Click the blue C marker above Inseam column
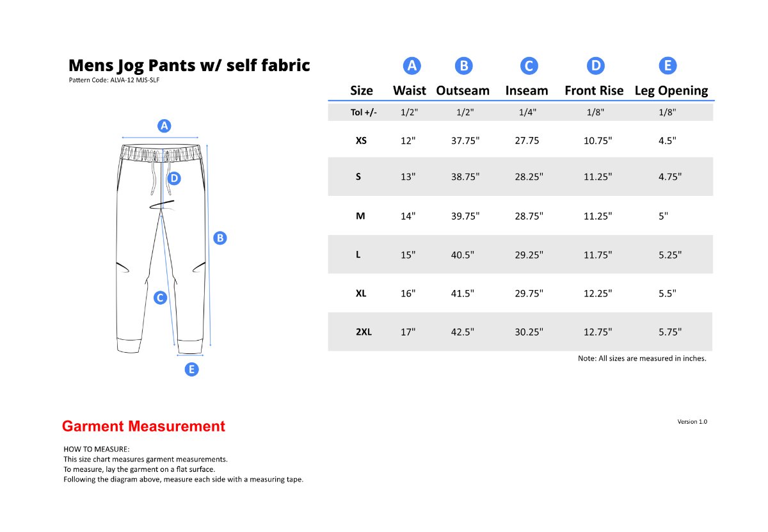The width and height of the screenshot is (768, 532). coord(529,66)
